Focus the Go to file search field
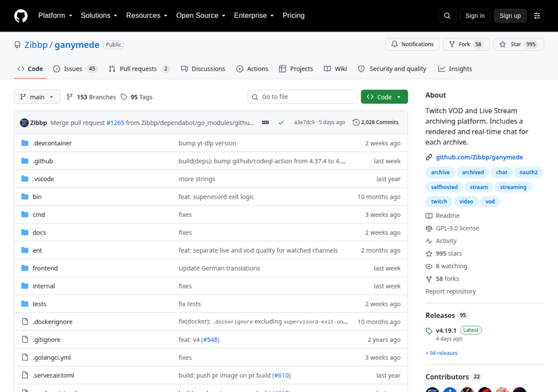This screenshot has width=558, height=392. pyautogui.click(x=302, y=97)
